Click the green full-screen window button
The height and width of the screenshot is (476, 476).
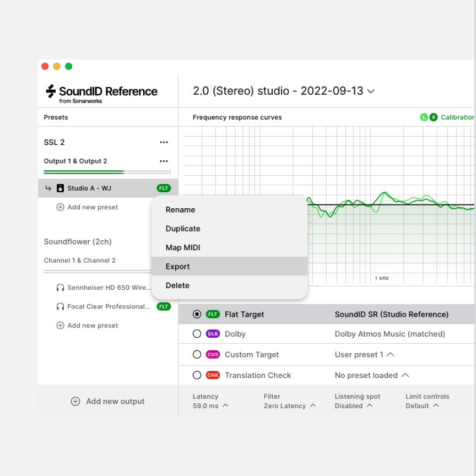pos(69,66)
